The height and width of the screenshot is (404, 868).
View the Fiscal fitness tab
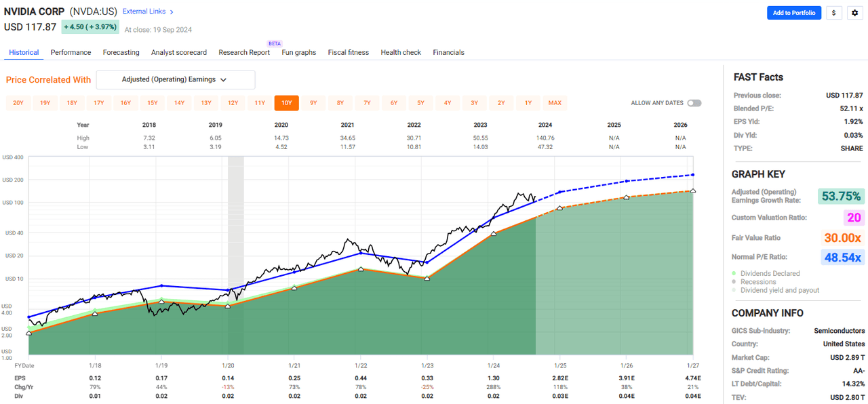point(348,52)
